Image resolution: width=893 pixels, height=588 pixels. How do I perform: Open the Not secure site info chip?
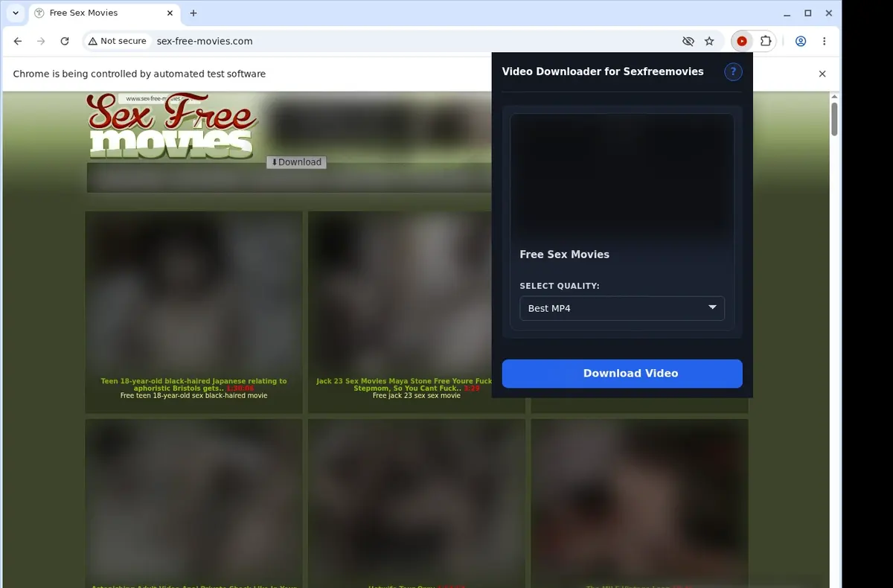click(118, 41)
